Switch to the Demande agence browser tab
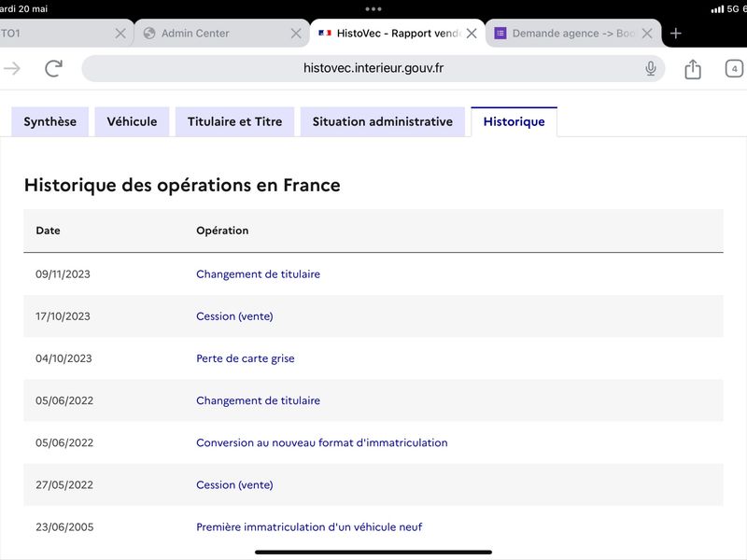The image size is (747, 560). pyautogui.click(x=573, y=34)
